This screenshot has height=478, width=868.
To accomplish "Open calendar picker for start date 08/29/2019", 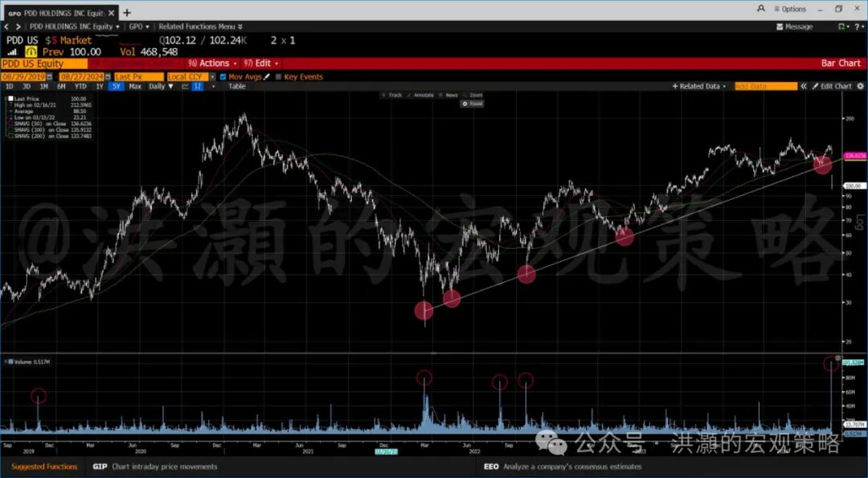I will click(50, 77).
